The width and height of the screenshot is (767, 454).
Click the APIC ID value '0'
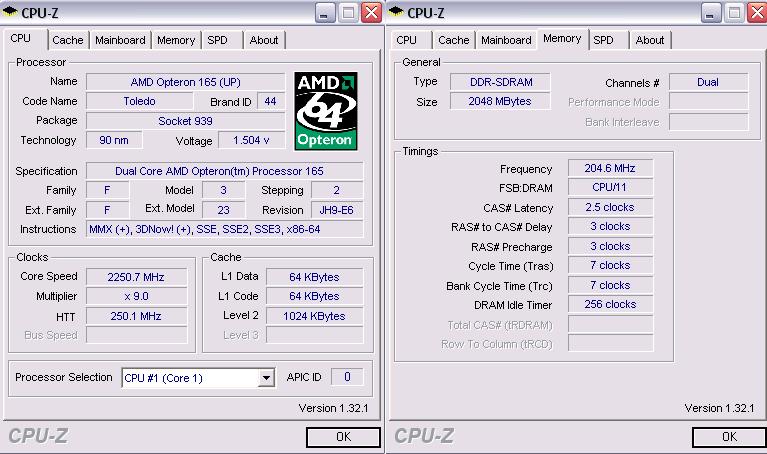point(347,377)
